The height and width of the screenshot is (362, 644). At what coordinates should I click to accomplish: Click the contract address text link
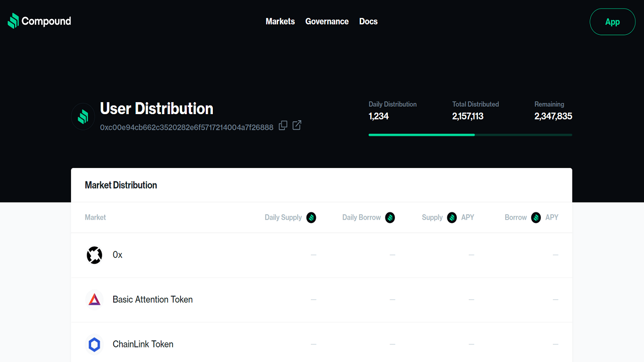(187, 127)
